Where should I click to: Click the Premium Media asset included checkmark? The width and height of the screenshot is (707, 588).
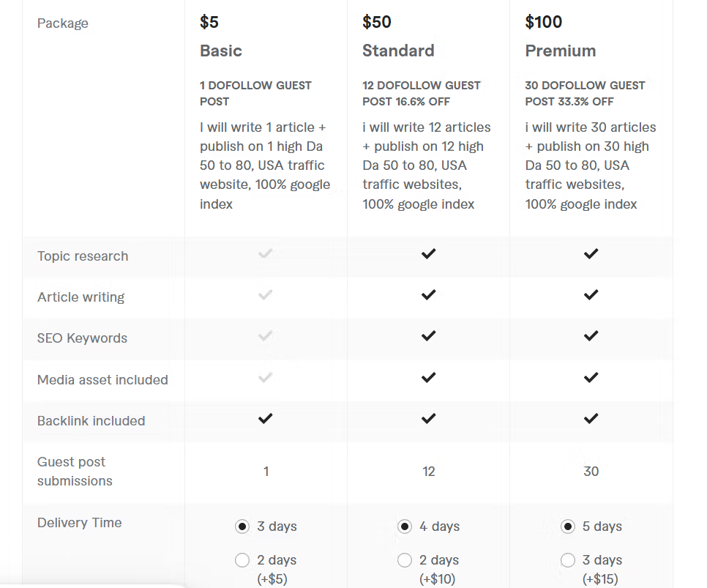(591, 377)
